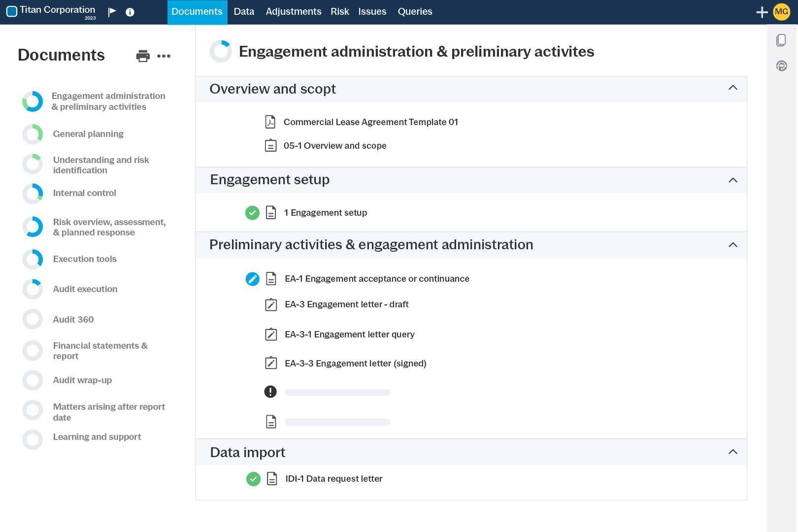
Task: Click the flag icon in top bar
Action: coord(112,12)
